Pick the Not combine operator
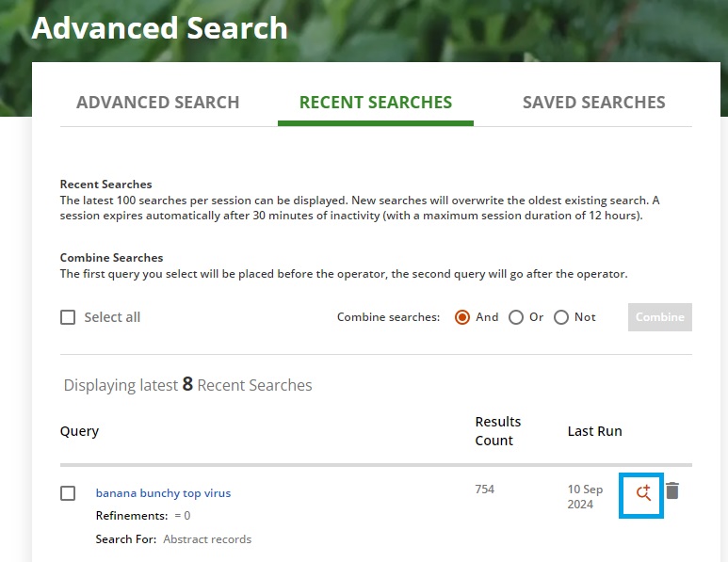This screenshot has height=562, width=728. coord(561,317)
